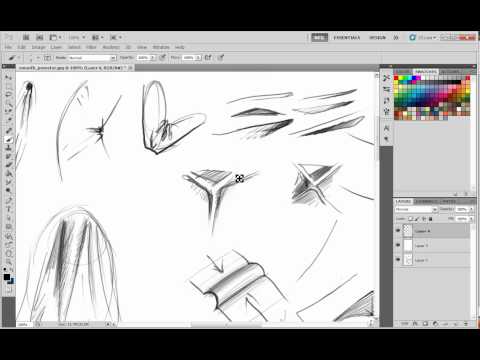The image size is (480, 360).
Task: Open the Image menu
Action: [x=38, y=47]
